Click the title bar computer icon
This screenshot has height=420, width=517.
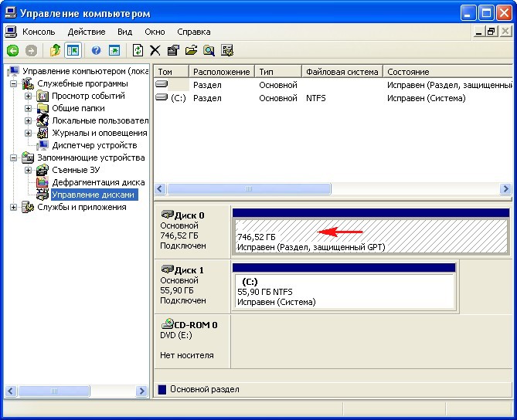(x=11, y=13)
